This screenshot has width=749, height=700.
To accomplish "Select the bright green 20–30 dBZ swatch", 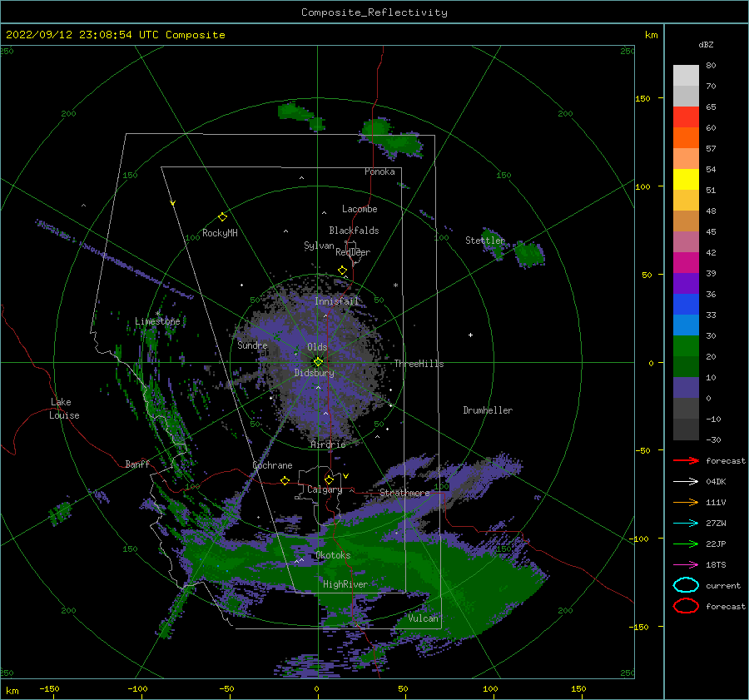I will 686,346.
